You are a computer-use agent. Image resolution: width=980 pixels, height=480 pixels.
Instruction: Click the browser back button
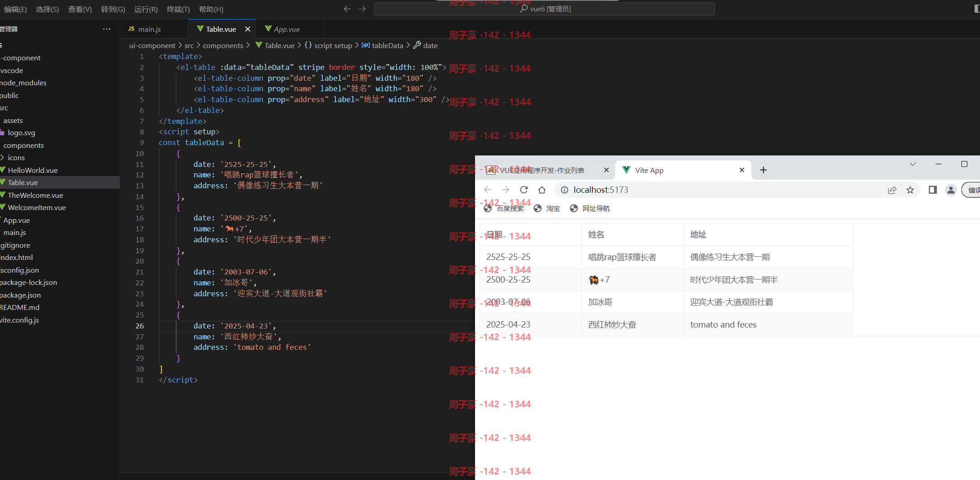pos(487,190)
